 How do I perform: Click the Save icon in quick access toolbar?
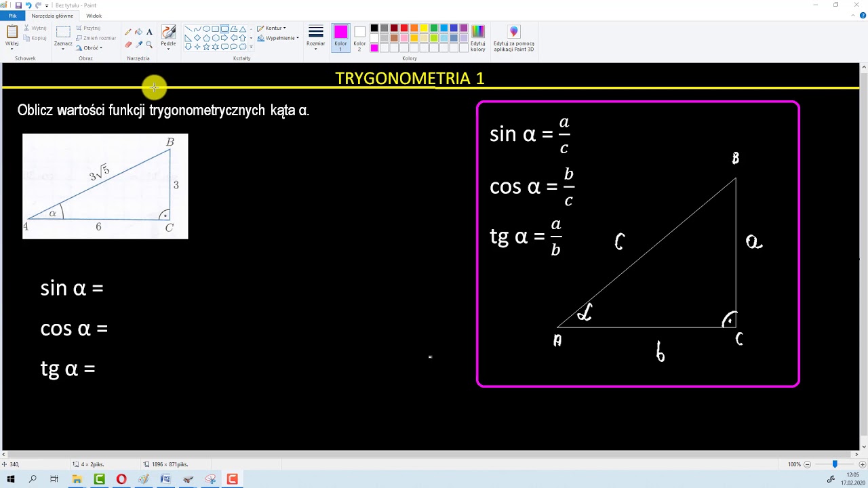[x=18, y=5]
